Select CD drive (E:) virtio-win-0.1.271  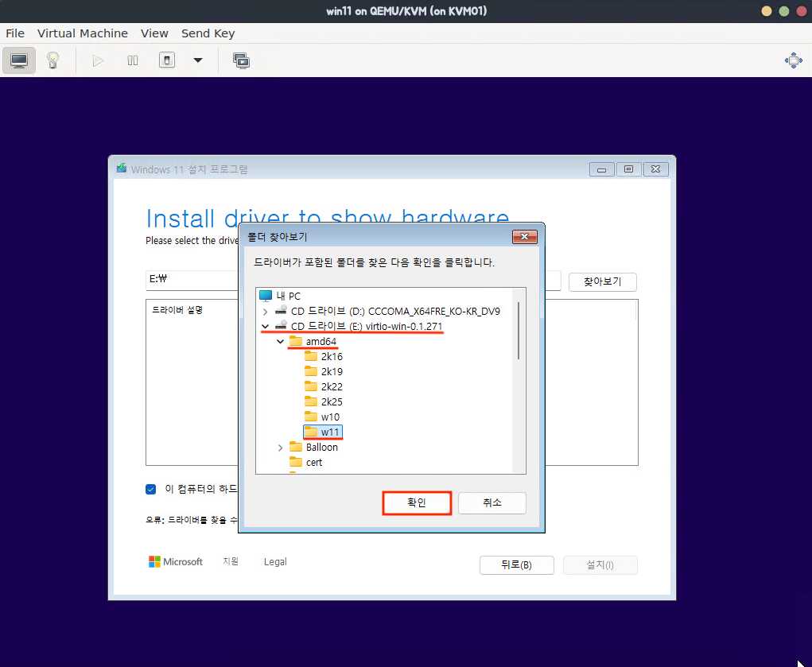coord(366,326)
